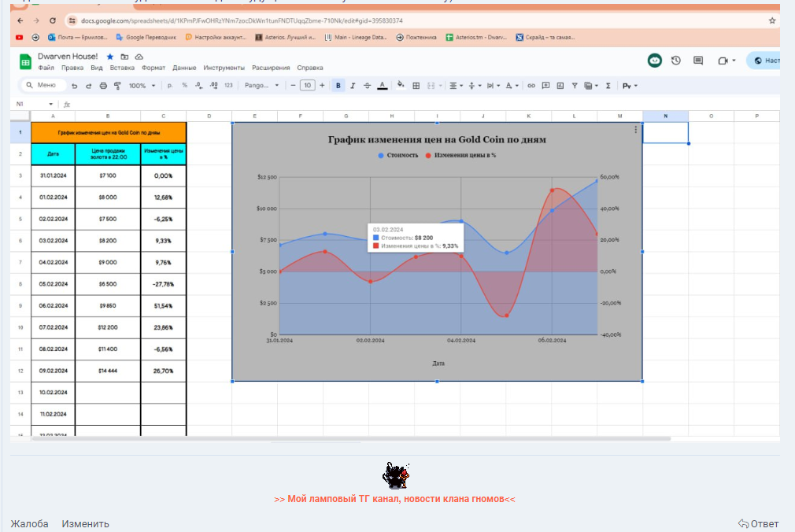Open the zoom 100% dropdown
The image size is (795, 532).
pos(141,85)
